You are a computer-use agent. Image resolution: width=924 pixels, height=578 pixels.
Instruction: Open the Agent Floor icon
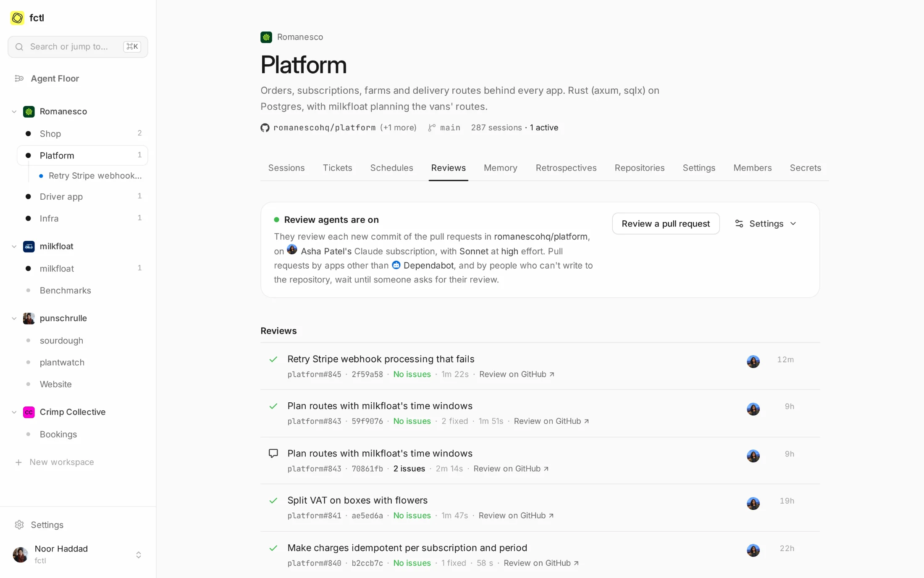tap(19, 79)
